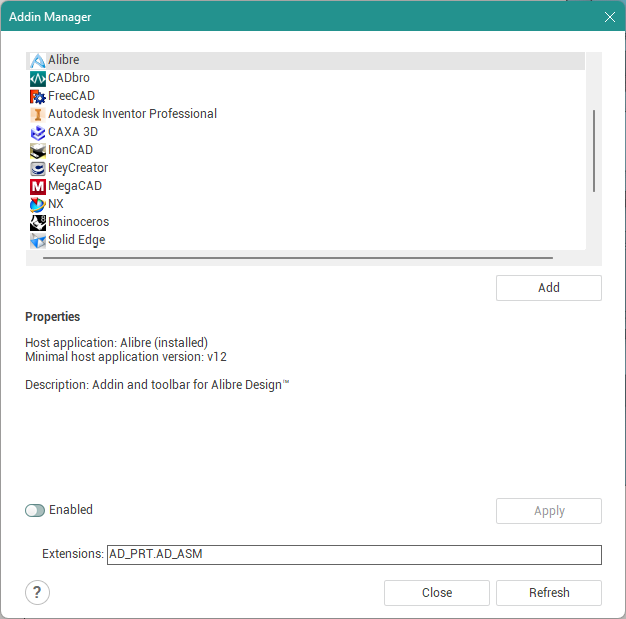The image size is (626, 619).
Task: Click the CAXA 3D icon
Action: click(x=38, y=133)
